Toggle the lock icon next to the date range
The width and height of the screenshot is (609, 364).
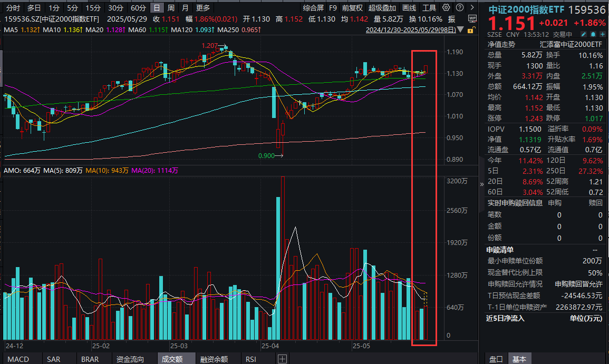tap(471, 30)
